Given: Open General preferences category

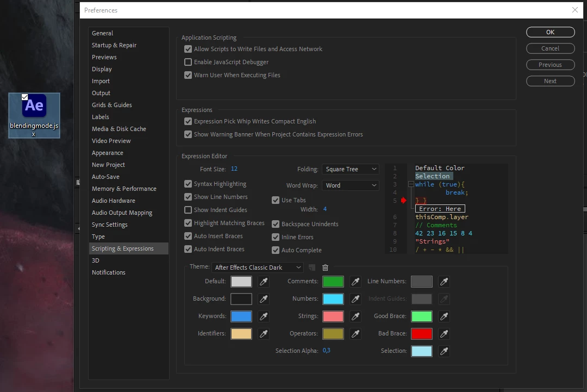Looking at the screenshot, I should (102, 33).
